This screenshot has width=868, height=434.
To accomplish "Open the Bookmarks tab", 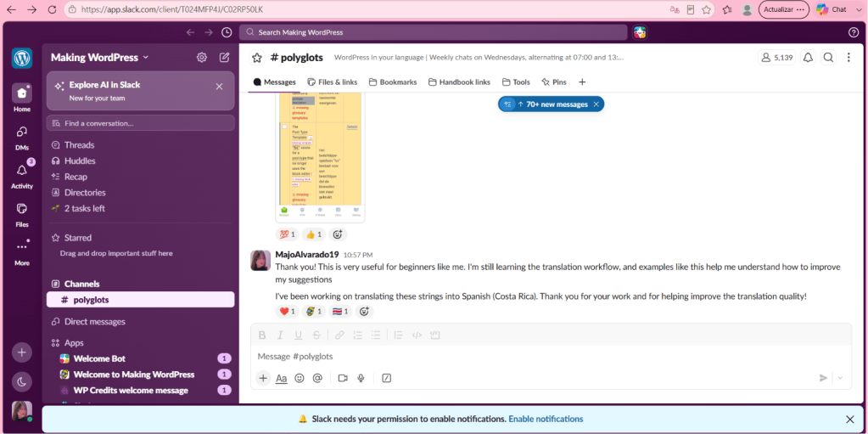I will click(393, 82).
